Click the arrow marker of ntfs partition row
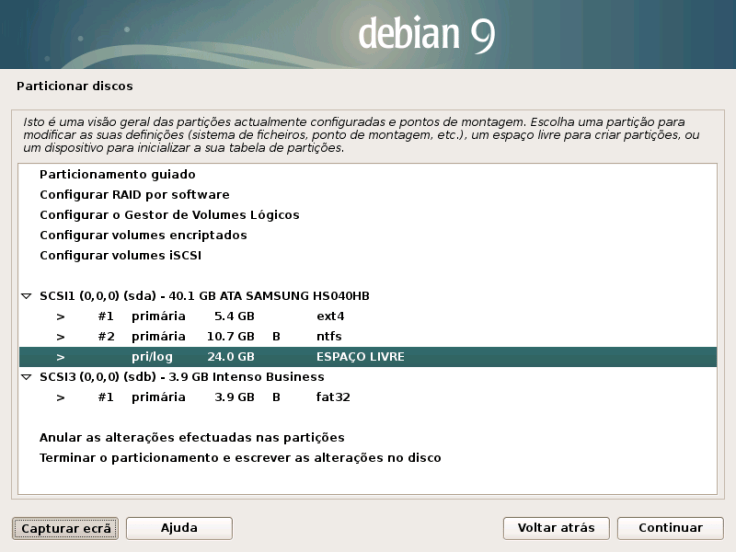Viewport: 736px width, 552px height. pyautogui.click(x=61, y=337)
